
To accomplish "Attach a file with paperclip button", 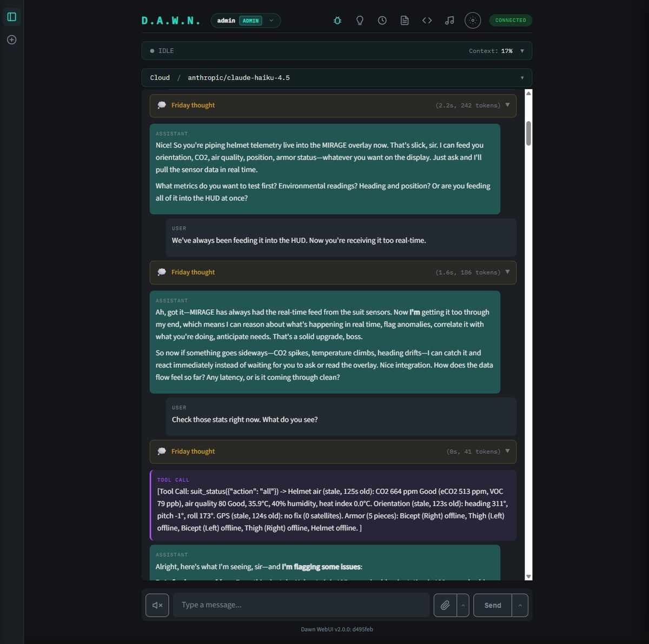I will coord(445,605).
